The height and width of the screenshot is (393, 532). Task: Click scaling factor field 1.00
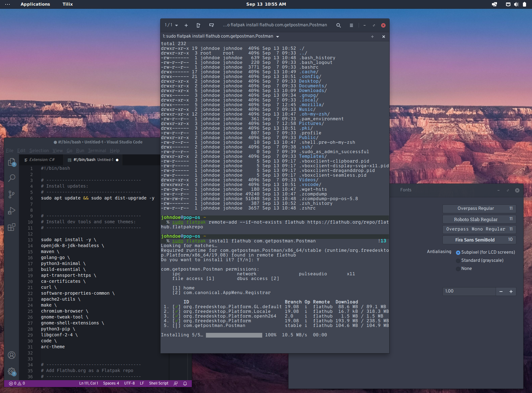[x=469, y=292]
